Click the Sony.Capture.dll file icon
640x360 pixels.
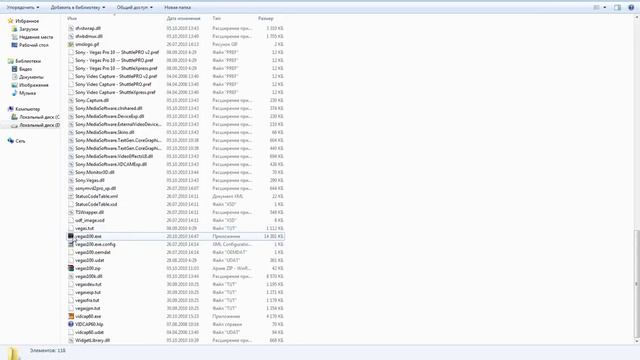(71, 100)
